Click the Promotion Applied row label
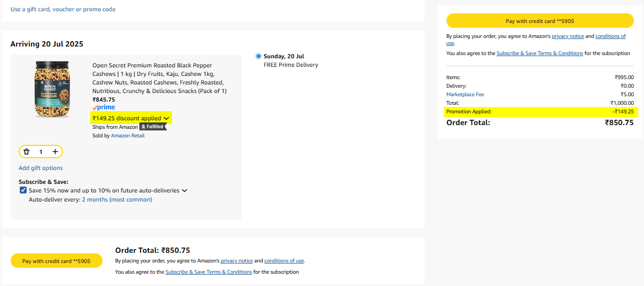644x286 pixels. coord(469,111)
